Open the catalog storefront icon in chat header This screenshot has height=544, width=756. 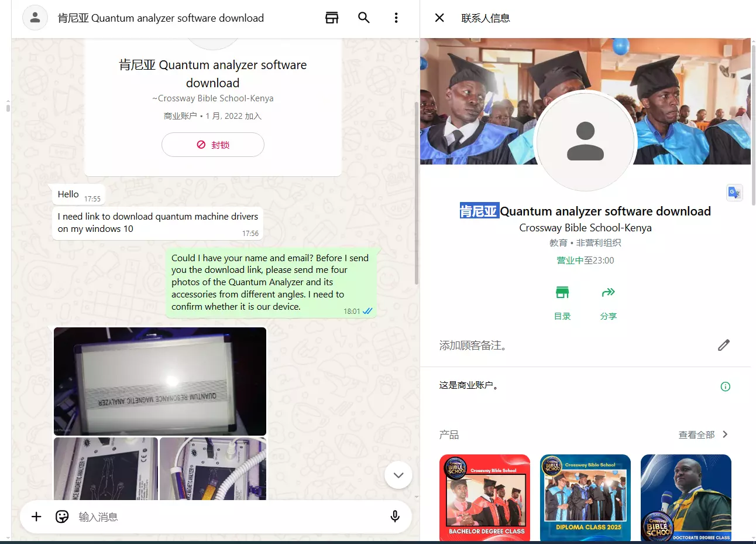[x=332, y=18]
